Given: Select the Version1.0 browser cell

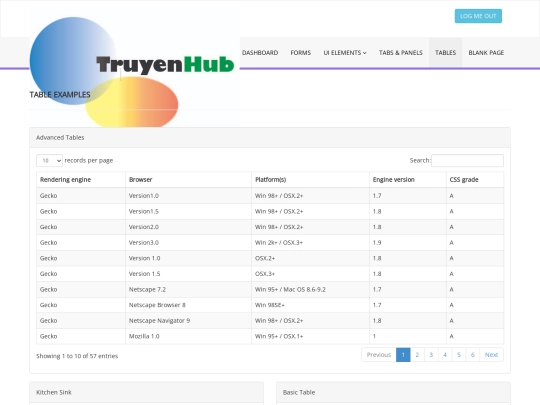Looking at the screenshot, I should click(x=188, y=196).
